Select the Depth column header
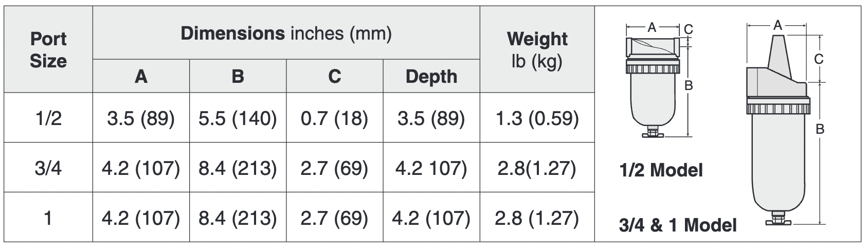The width and height of the screenshot is (868, 249). [x=431, y=76]
